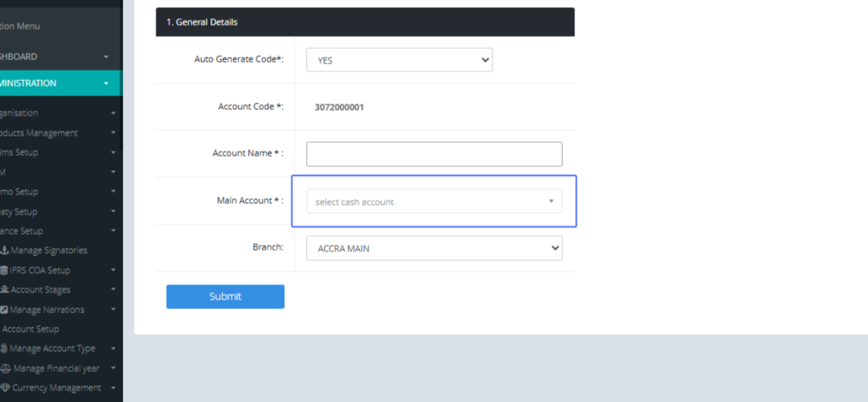Open the Branch dropdown showing ACCRA MAIN

(434, 248)
